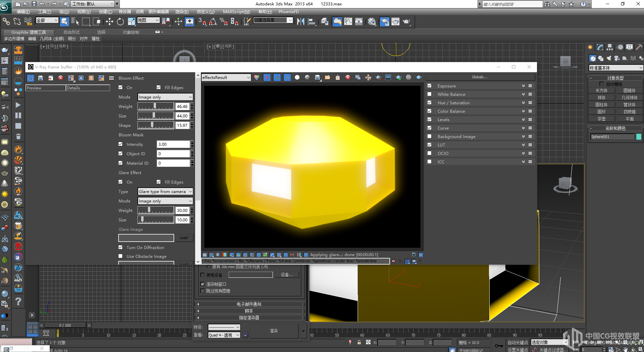This screenshot has height=352, width=644.
Task: Adjust the Glare Size slider
Action: click(x=156, y=220)
